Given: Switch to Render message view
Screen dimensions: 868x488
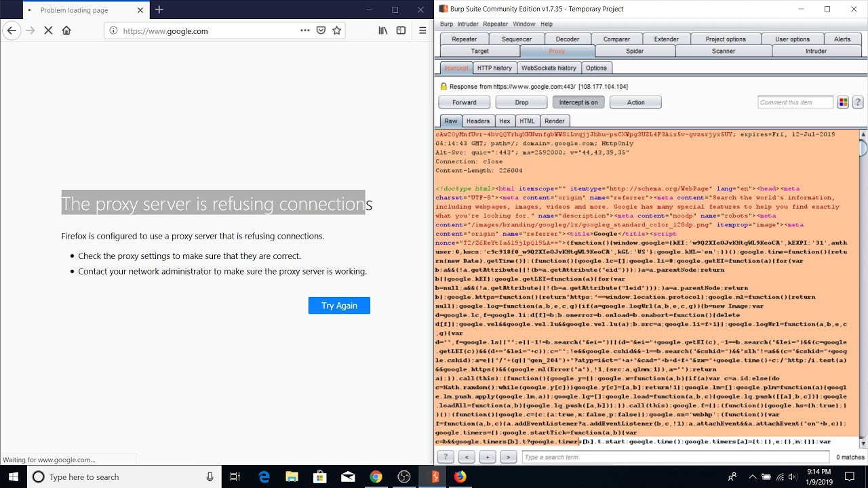Looking at the screenshot, I should (554, 121).
